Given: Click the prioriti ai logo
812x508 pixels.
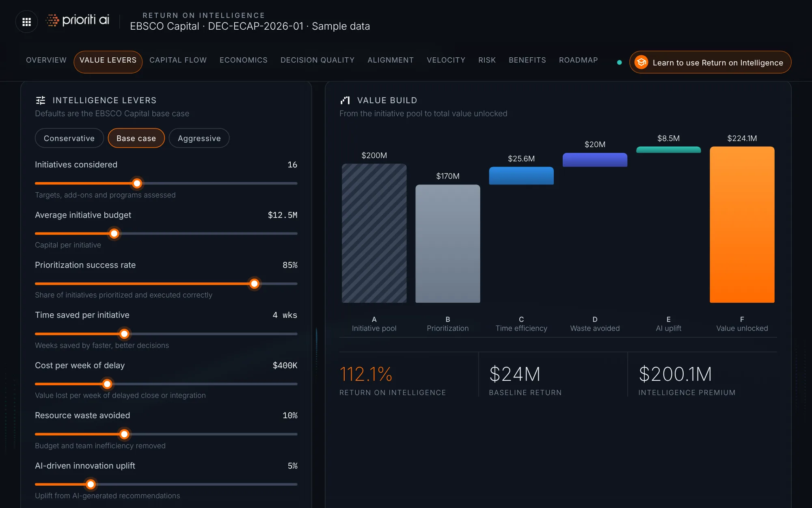Looking at the screenshot, I should coord(77,20).
